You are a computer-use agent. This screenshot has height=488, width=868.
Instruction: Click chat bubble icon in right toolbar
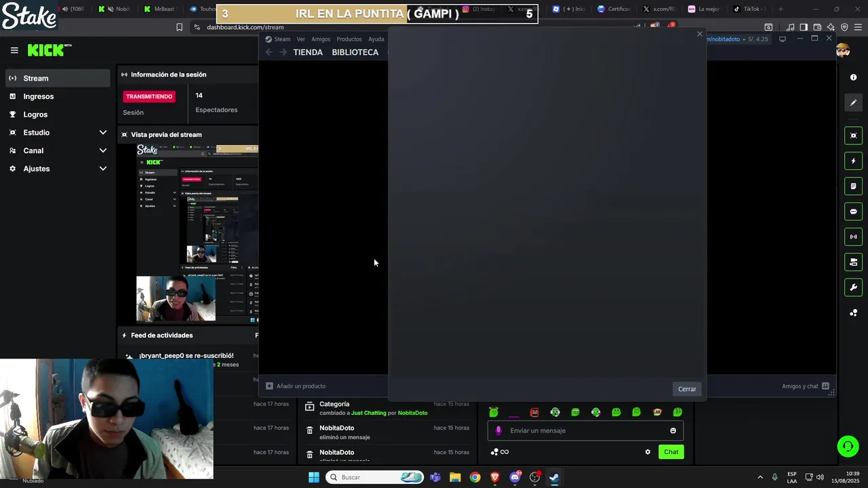pyautogui.click(x=853, y=211)
